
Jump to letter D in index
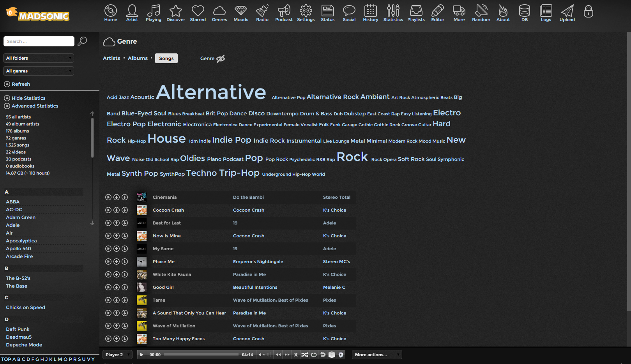point(28,359)
